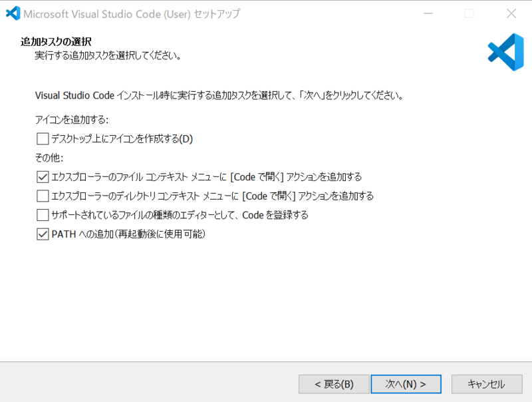
Task: Click the 追加タスクの選択 heading
Action: point(56,41)
